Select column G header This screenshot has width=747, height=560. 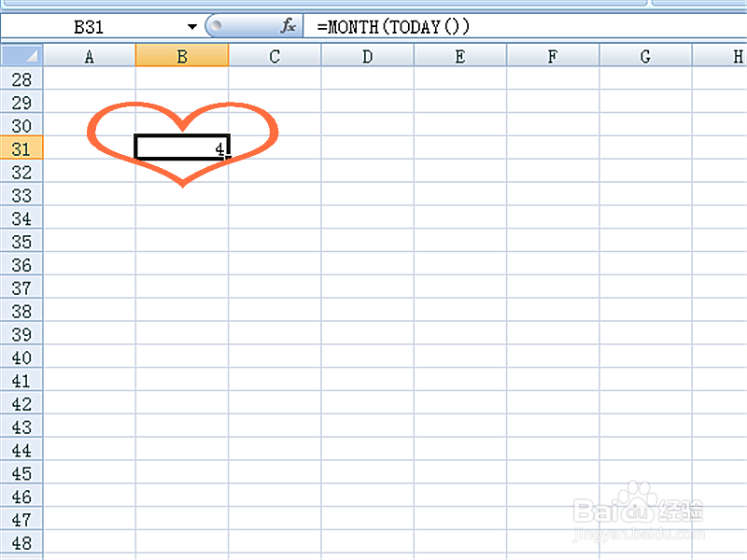tap(645, 56)
